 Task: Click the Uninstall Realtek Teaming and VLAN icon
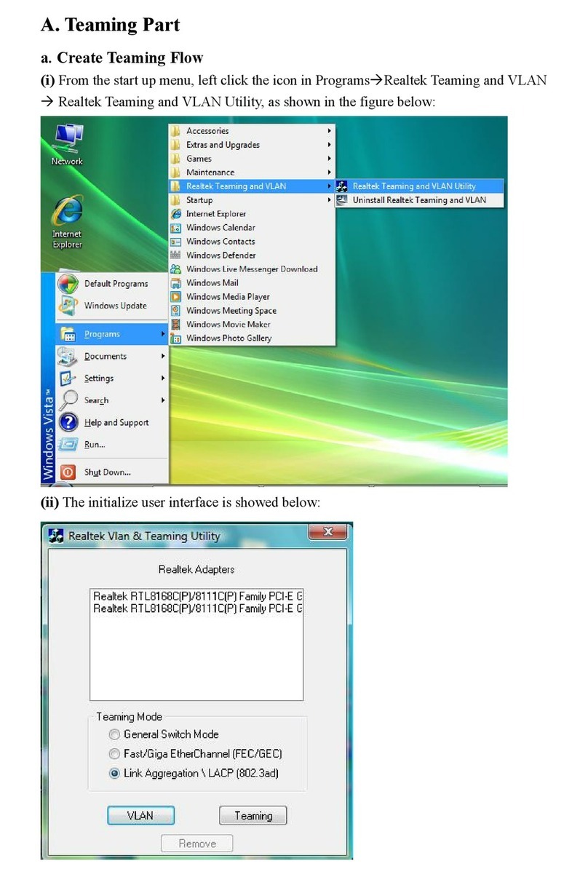click(x=342, y=200)
